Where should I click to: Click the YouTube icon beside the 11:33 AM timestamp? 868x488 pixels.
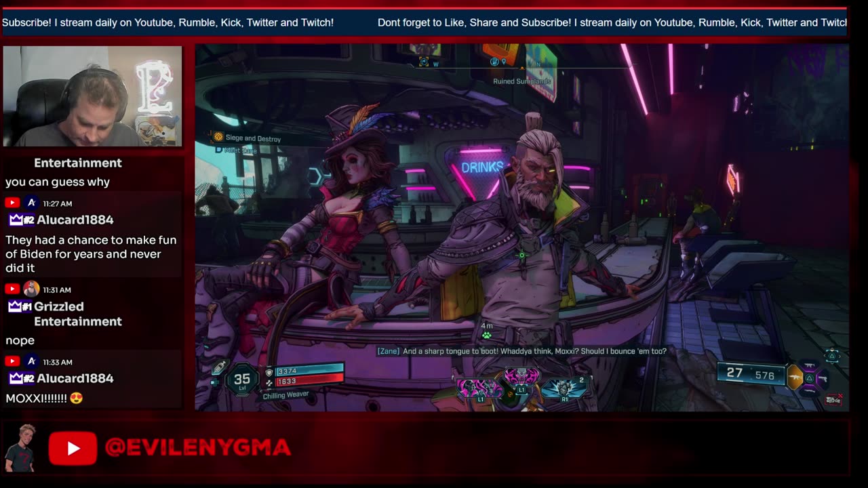coord(12,361)
